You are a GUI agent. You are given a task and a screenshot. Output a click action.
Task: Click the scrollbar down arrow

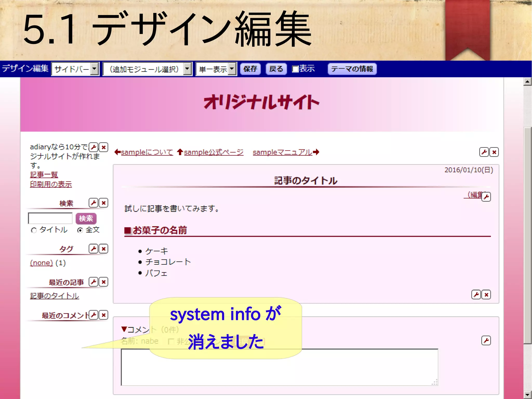pos(527,394)
